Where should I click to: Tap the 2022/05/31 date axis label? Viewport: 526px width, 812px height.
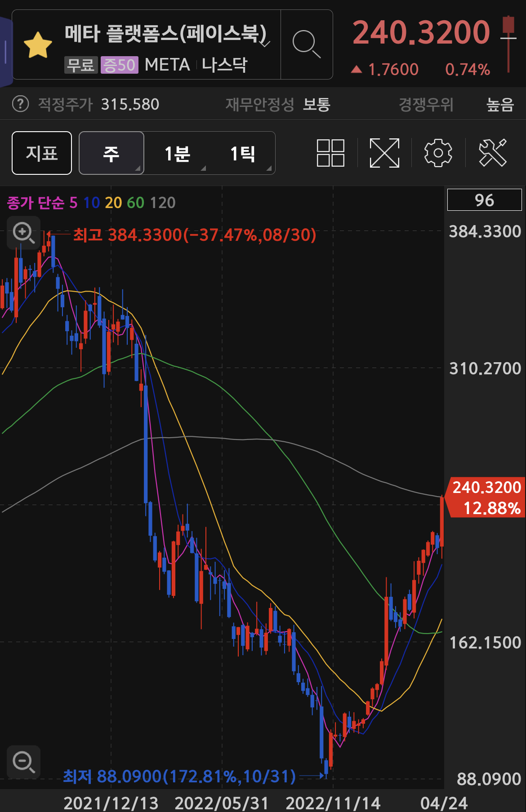(222, 803)
